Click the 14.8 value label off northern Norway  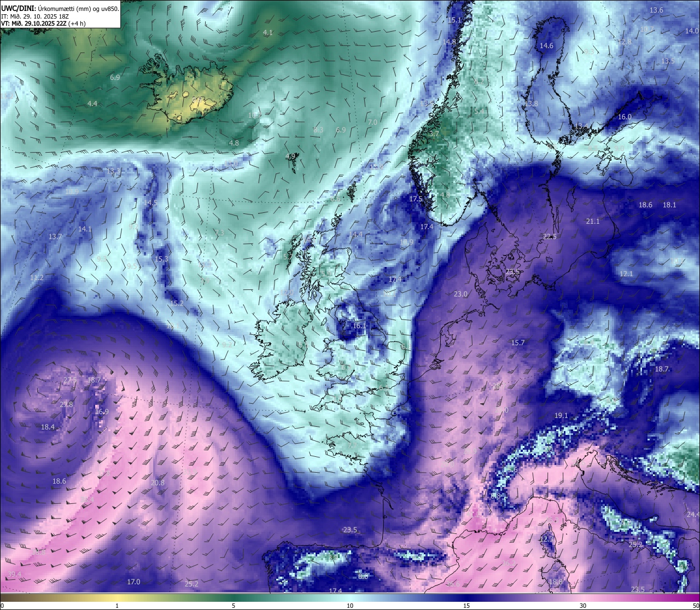click(450, 42)
